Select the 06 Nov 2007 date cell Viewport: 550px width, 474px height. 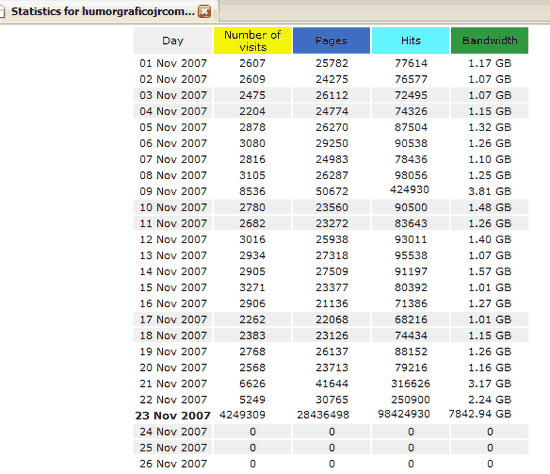point(173,143)
